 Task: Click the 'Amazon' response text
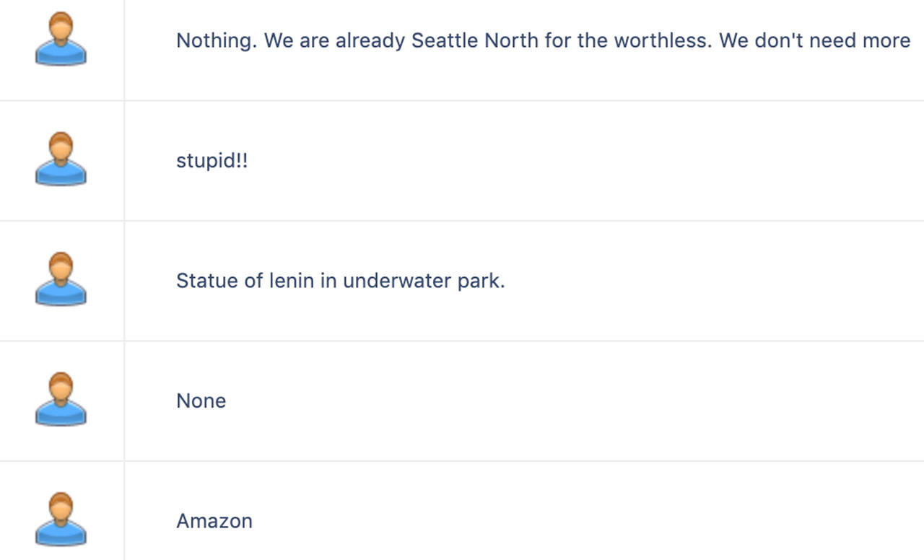[x=214, y=520]
